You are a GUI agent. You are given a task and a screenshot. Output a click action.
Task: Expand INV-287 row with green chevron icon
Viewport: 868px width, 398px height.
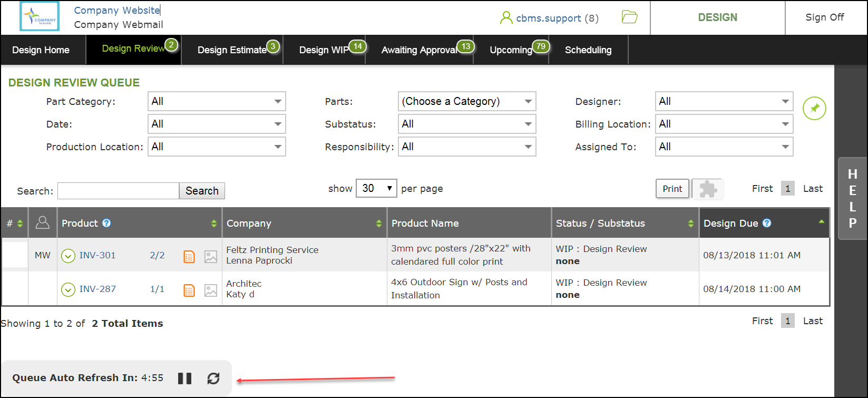[x=68, y=289]
